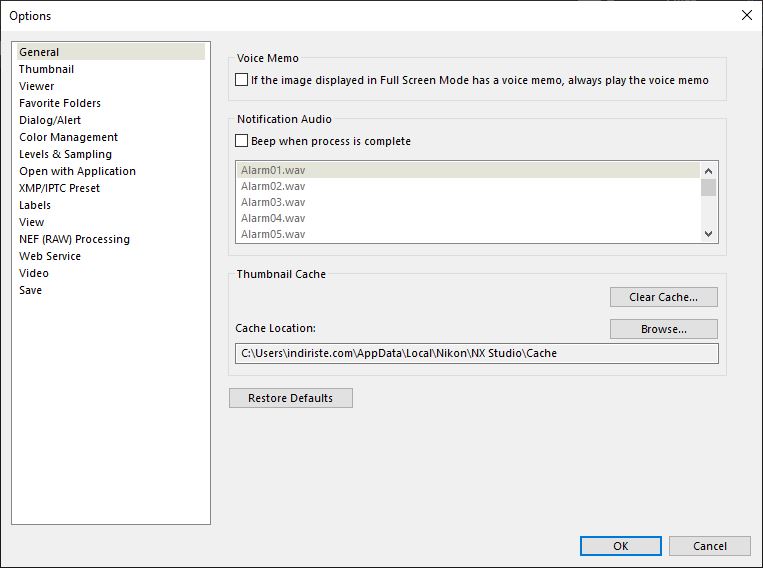Image resolution: width=763 pixels, height=568 pixels.
Task: Click the Clear Cache... button
Action: [664, 297]
